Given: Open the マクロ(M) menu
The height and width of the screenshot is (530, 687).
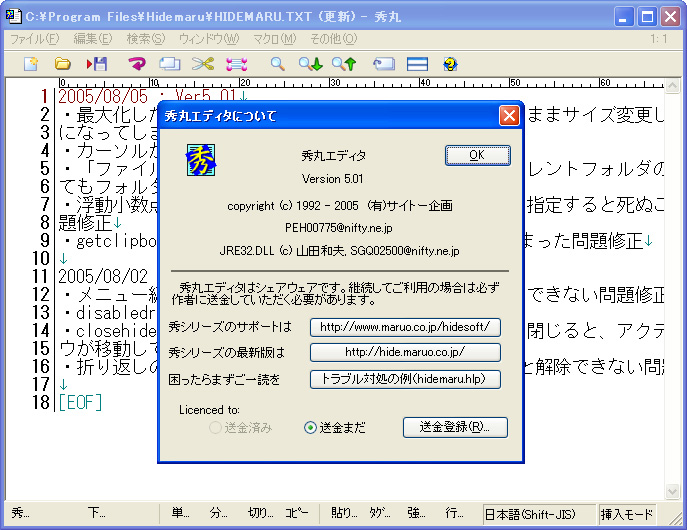Looking at the screenshot, I should pyautogui.click(x=275, y=39).
